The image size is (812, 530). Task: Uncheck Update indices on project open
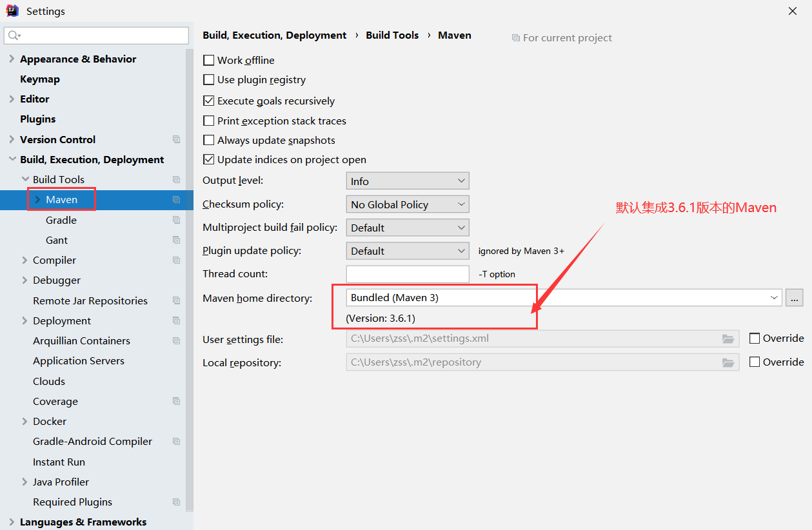(x=208, y=159)
